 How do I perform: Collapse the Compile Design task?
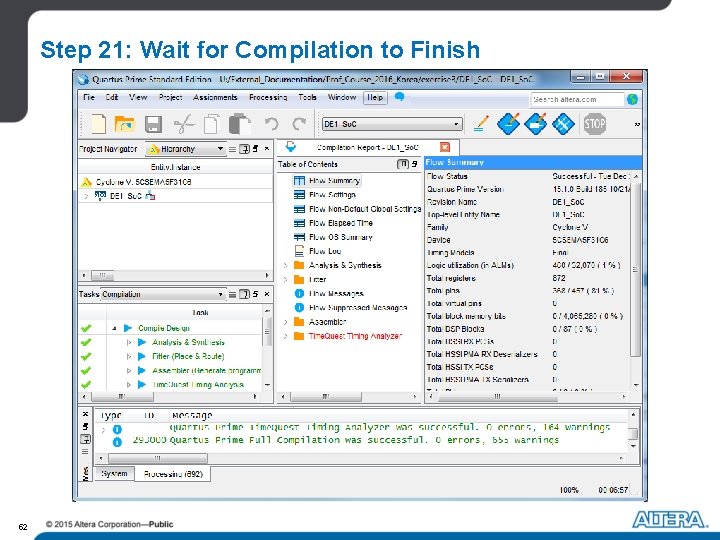pos(114,328)
